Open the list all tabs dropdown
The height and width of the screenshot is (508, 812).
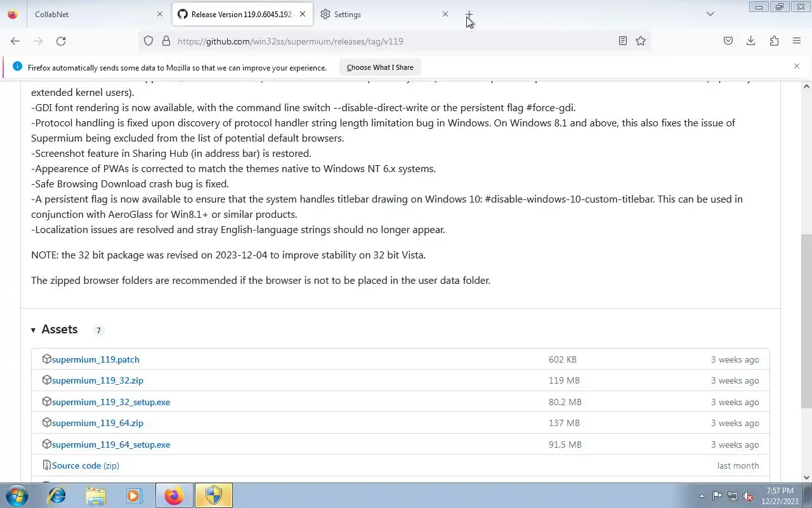click(x=710, y=14)
